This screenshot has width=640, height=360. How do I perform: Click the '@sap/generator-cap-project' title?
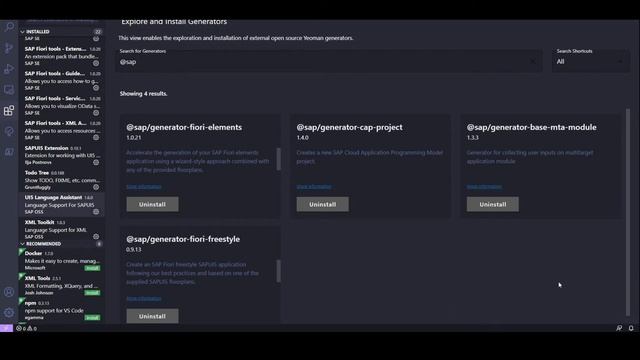[x=349, y=127]
